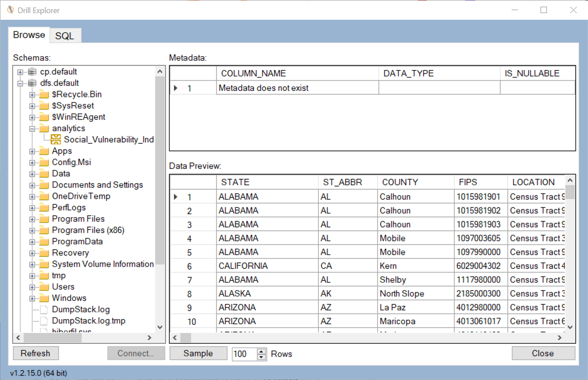Image resolution: width=588 pixels, height=380 pixels.
Task: Increase the Rows count with the up stepper
Action: 261,351
